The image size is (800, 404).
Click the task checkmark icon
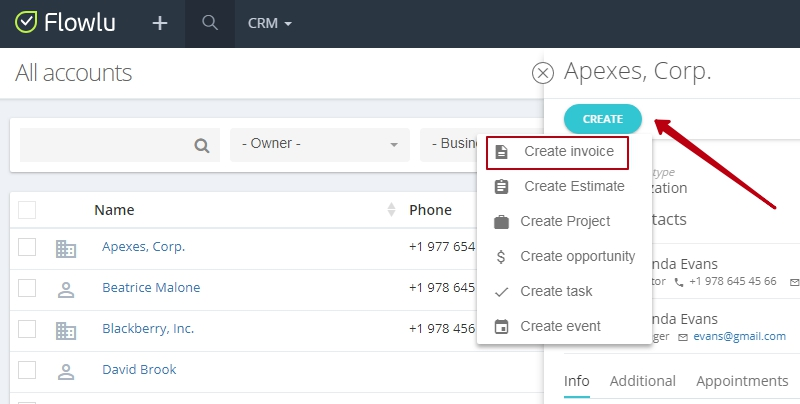(x=502, y=292)
